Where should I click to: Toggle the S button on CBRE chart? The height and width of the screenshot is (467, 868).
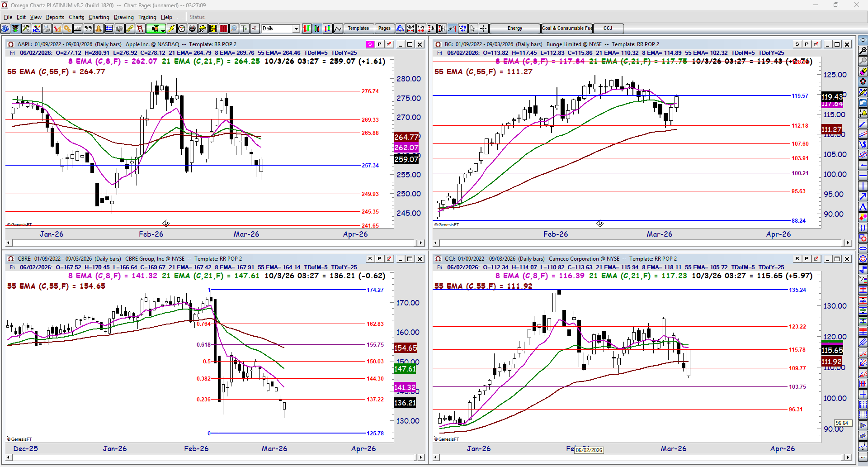pyautogui.click(x=370, y=259)
